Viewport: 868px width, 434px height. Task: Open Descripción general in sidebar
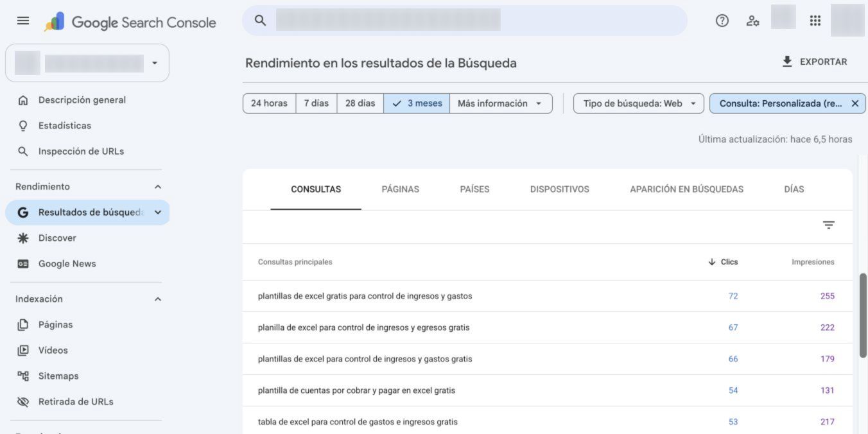pos(82,100)
